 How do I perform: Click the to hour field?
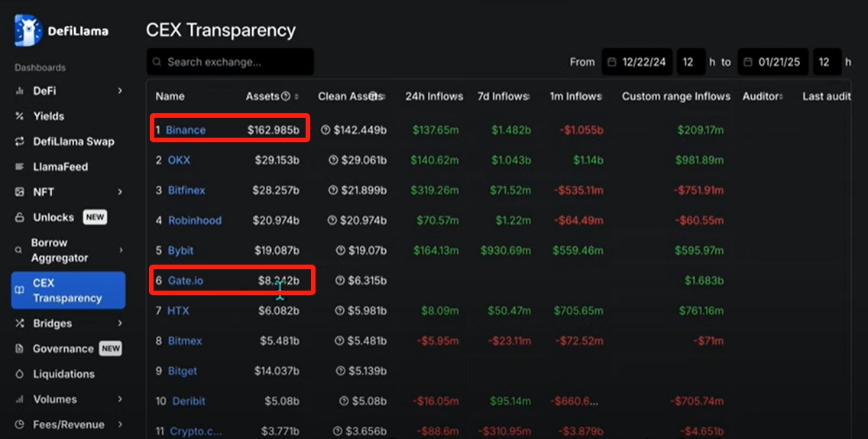click(827, 62)
